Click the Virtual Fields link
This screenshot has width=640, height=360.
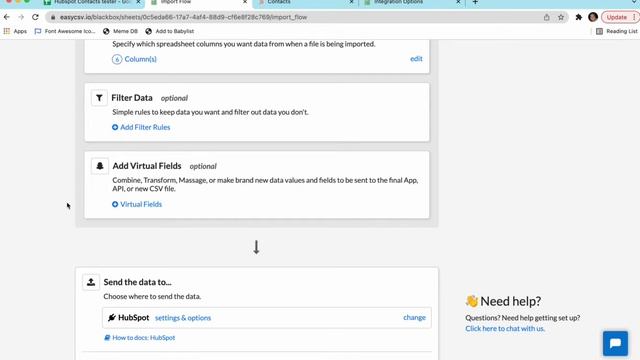[137, 204]
